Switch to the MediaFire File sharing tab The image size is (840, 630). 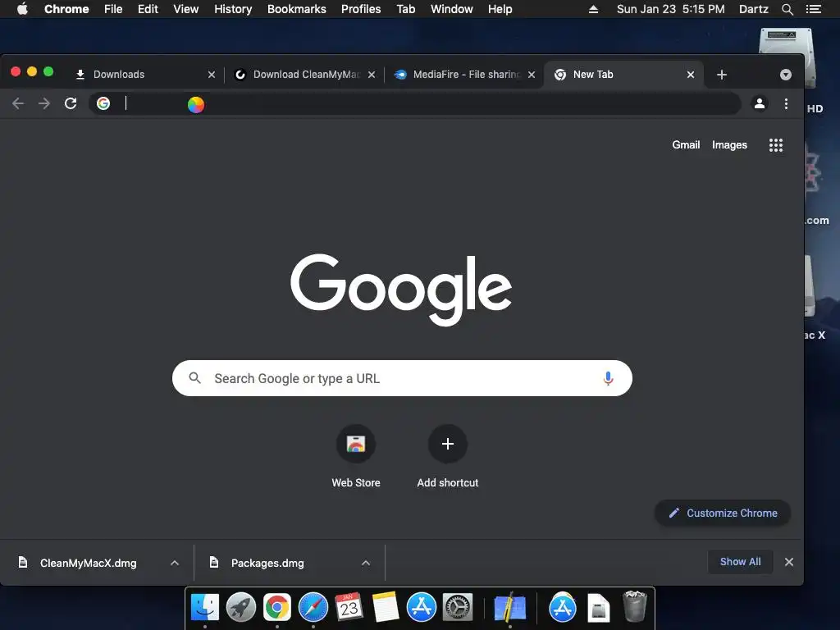[463, 75]
